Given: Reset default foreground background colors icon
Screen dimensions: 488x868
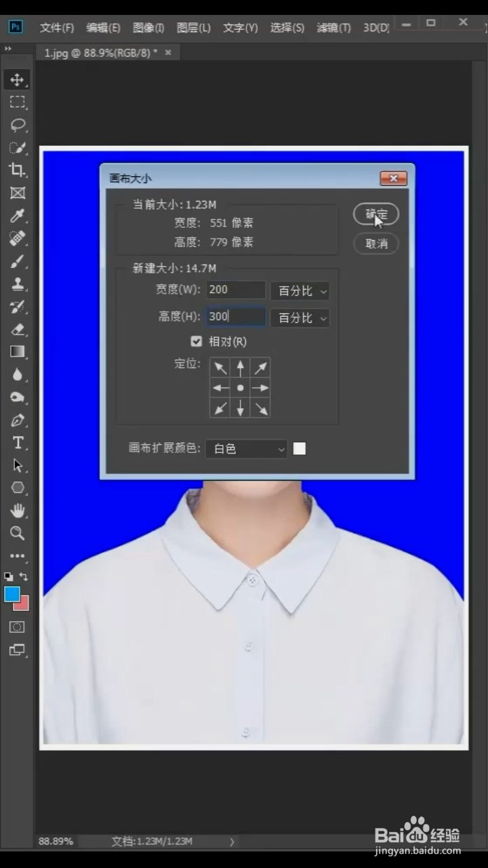Looking at the screenshot, I should click(9, 576).
